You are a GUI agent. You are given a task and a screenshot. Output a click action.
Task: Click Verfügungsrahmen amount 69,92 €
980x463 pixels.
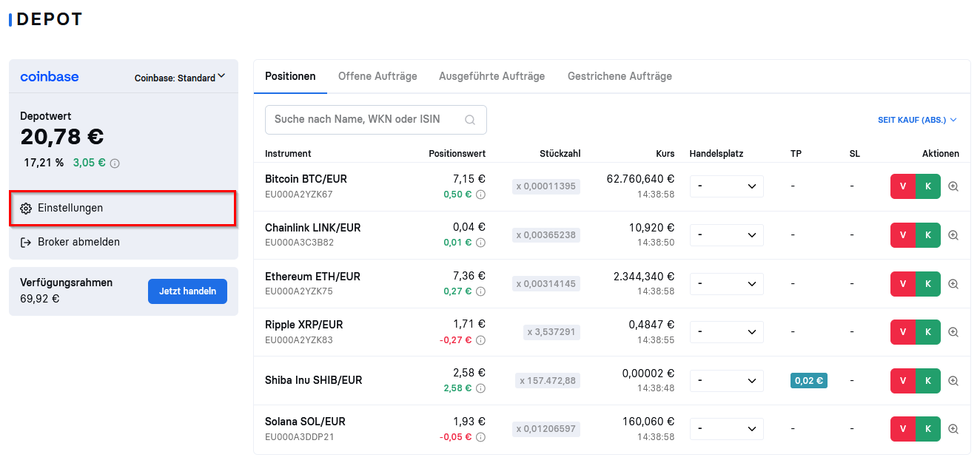click(x=40, y=299)
